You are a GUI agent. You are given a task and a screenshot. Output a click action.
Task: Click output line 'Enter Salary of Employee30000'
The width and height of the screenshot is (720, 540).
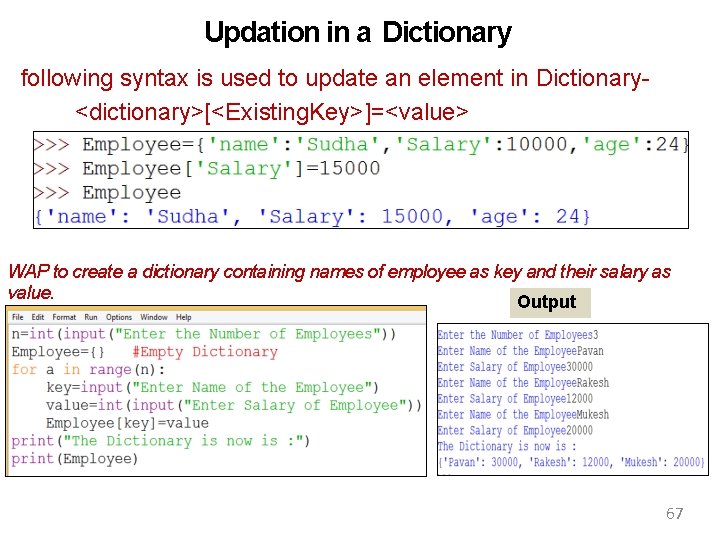pyautogui.click(x=515, y=367)
